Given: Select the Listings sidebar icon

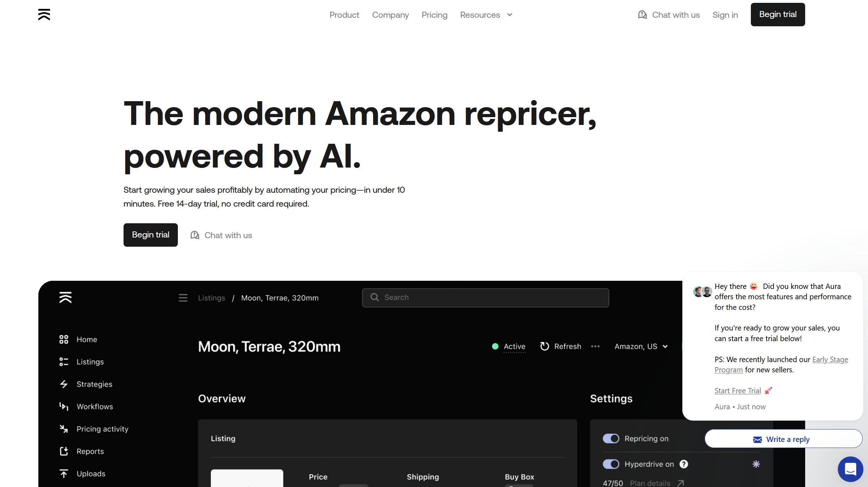Looking at the screenshot, I should 64,361.
